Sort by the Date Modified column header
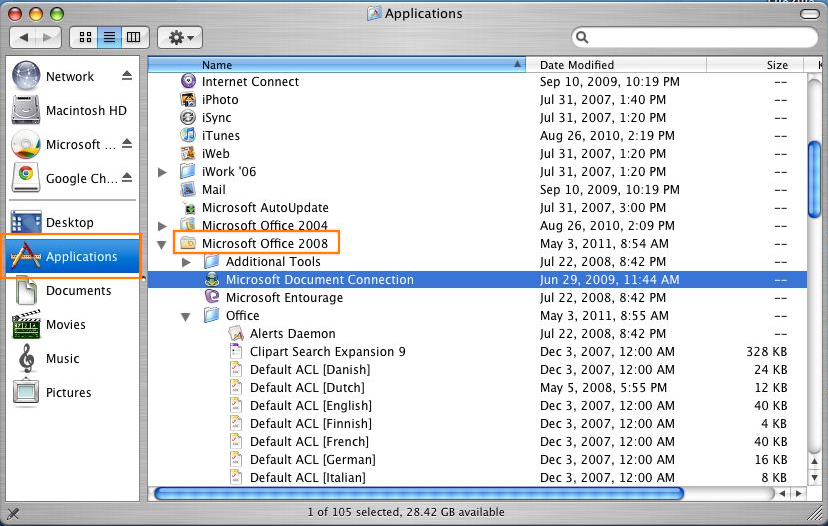The height and width of the screenshot is (526, 828). pos(616,64)
